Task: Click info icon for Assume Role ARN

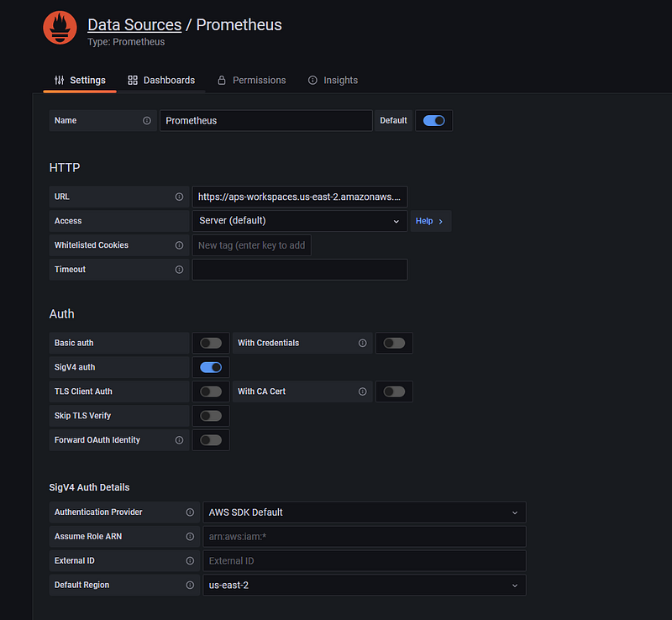Action: click(190, 537)
